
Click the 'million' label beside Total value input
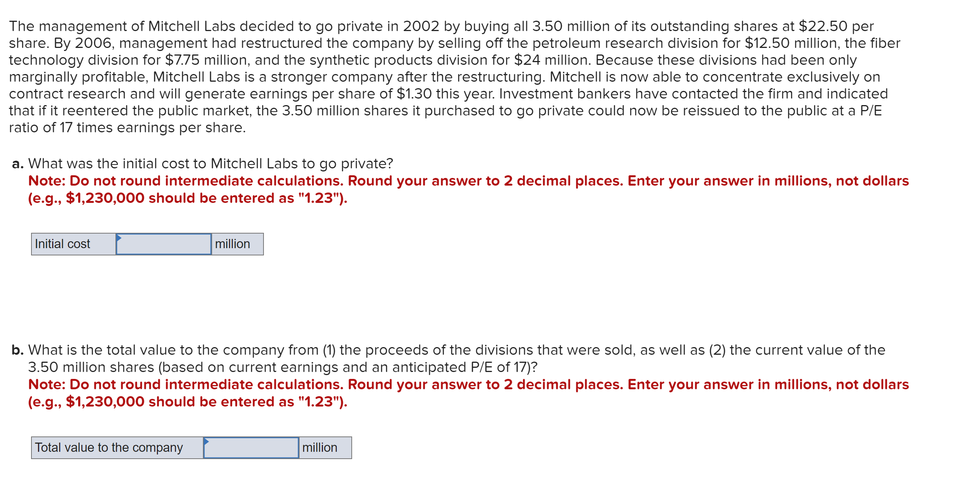319,447
